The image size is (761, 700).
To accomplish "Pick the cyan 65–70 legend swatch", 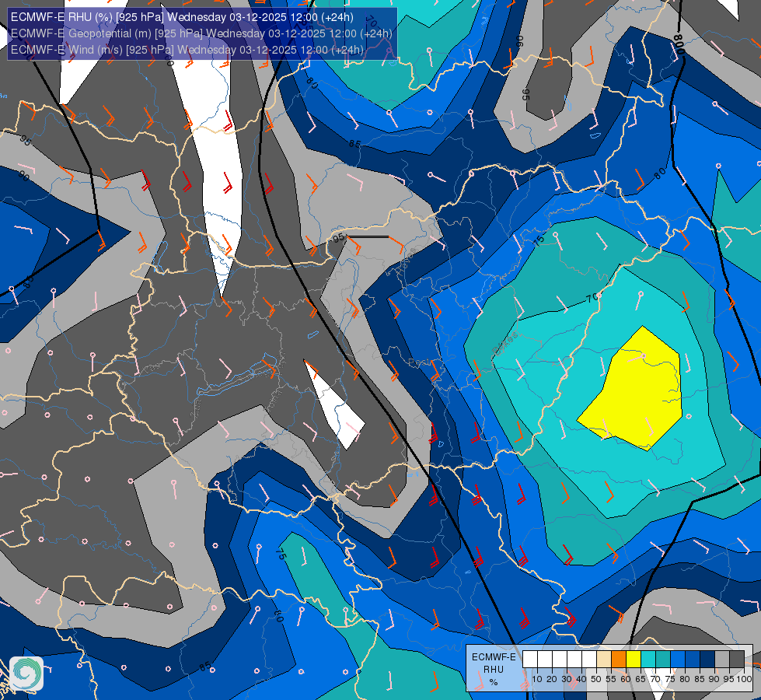I will [648, 660].
